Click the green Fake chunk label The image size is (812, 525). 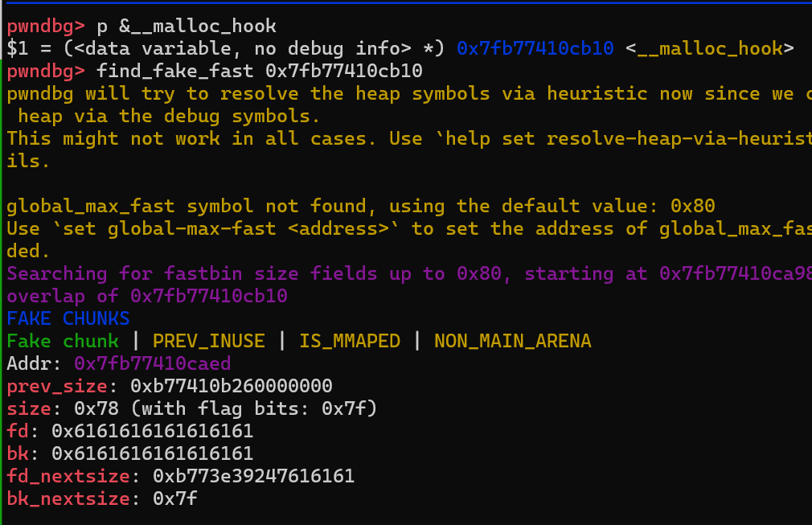point(63,341)
